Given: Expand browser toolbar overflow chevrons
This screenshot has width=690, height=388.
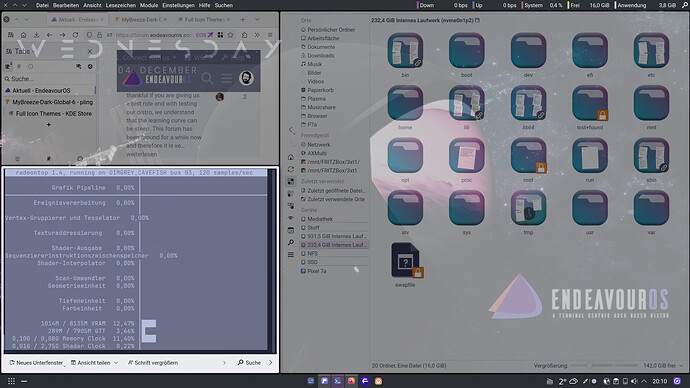Looking at the screenshot, I should click(x=257, y=35).
